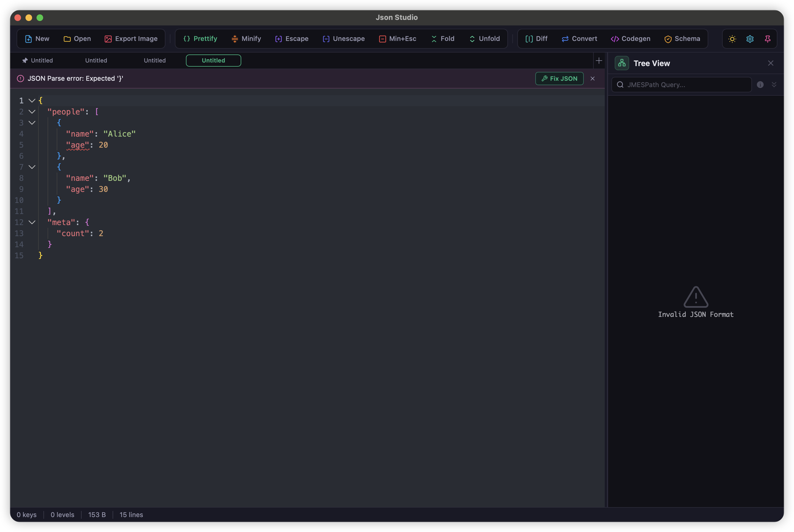Screen dimensions: 794x532
Task: Click the Fix JSON button
Action: click(x=559, y=78)
